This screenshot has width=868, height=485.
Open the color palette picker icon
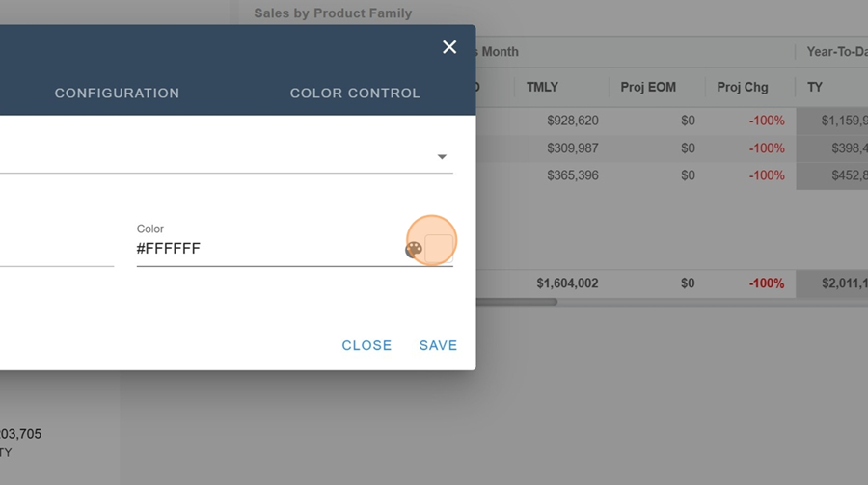[414, 250]
